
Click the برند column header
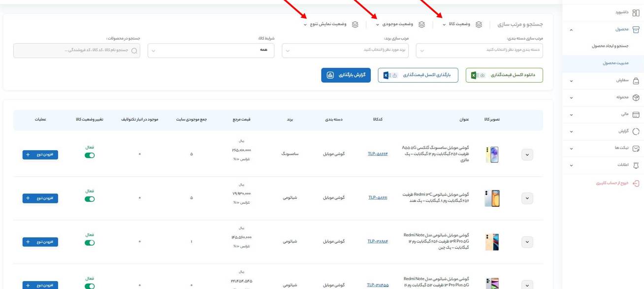click(x=290, y=120)
